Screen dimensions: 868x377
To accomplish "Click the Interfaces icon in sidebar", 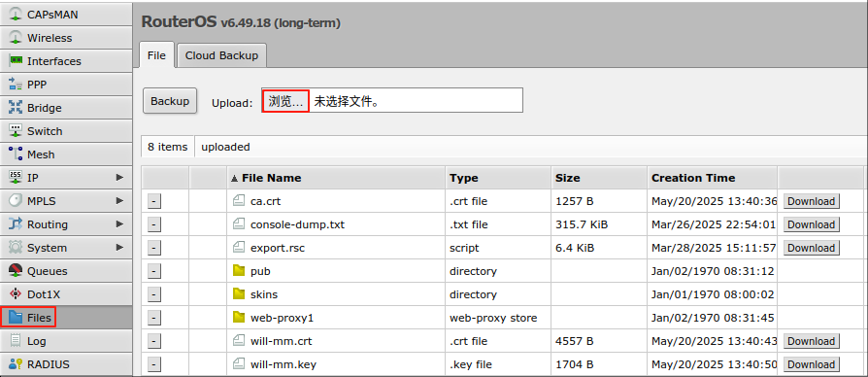I will 17,61.
